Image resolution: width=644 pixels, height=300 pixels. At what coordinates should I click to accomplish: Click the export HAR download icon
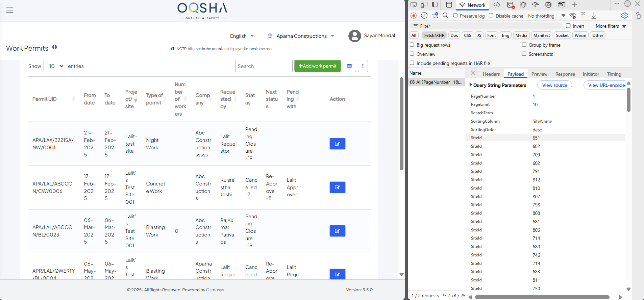(x=594, y=16)
